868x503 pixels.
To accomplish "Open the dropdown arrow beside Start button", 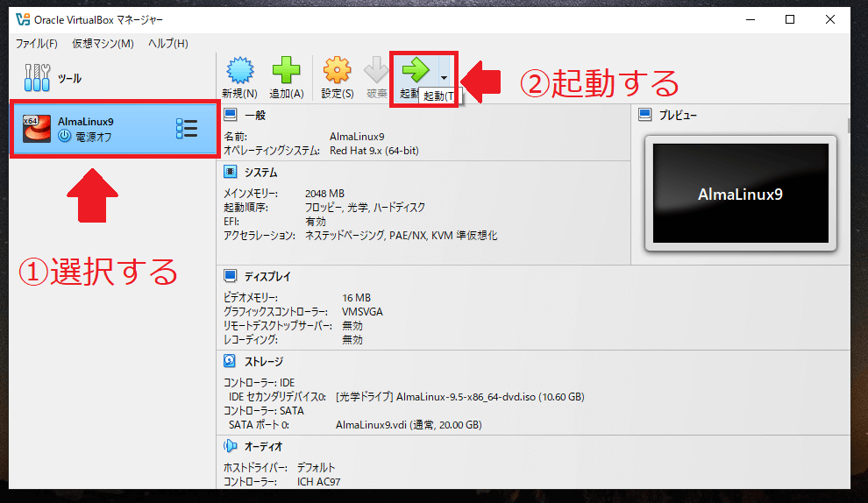I will [444, 78].
